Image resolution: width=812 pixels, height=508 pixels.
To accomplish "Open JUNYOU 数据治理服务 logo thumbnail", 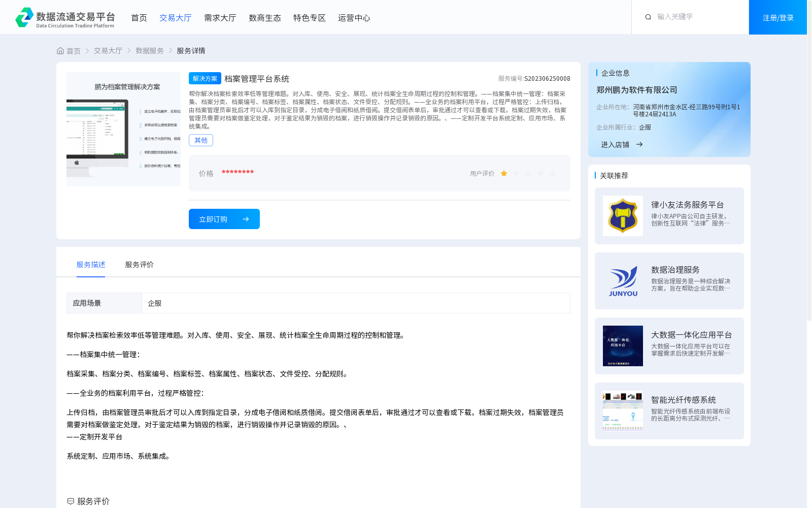I will [x=623, y=281].
